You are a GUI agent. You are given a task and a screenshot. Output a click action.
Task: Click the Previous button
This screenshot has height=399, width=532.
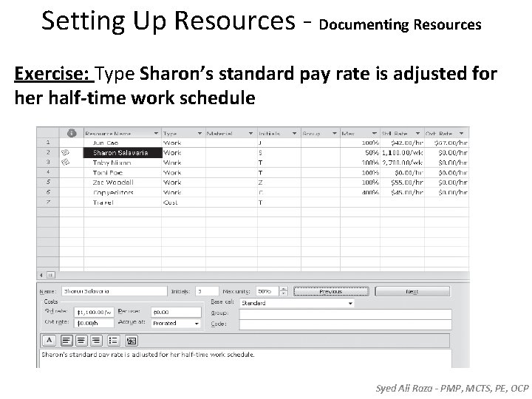(331, 291)
